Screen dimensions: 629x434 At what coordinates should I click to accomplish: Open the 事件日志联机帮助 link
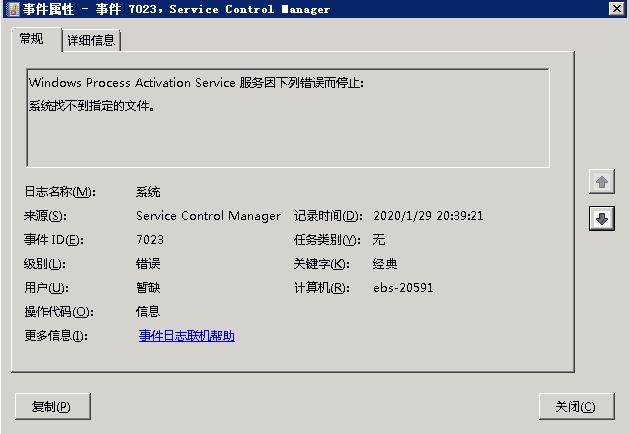(186, 336)
